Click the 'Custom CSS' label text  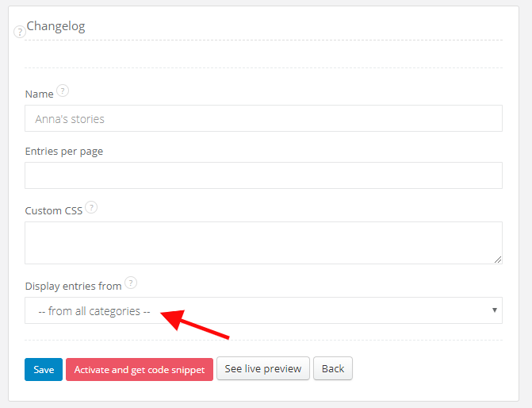pos(54,210)
